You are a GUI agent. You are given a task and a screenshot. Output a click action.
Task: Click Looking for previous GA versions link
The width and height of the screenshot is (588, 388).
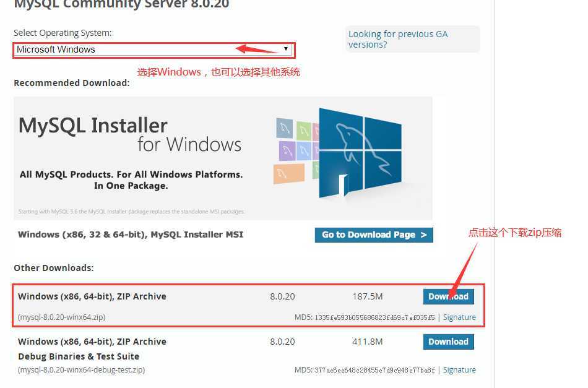tap(398, 39)
